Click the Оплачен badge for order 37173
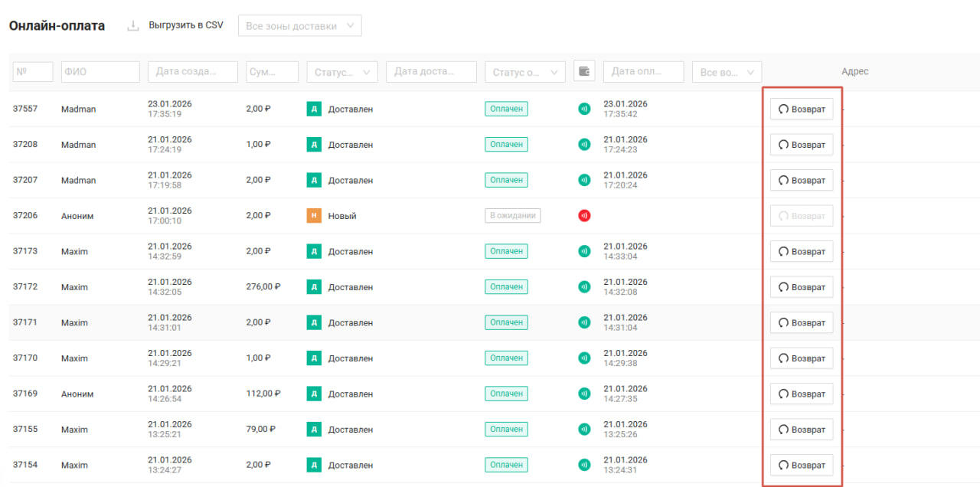980x487 pixels. click(x=506, y=251)
